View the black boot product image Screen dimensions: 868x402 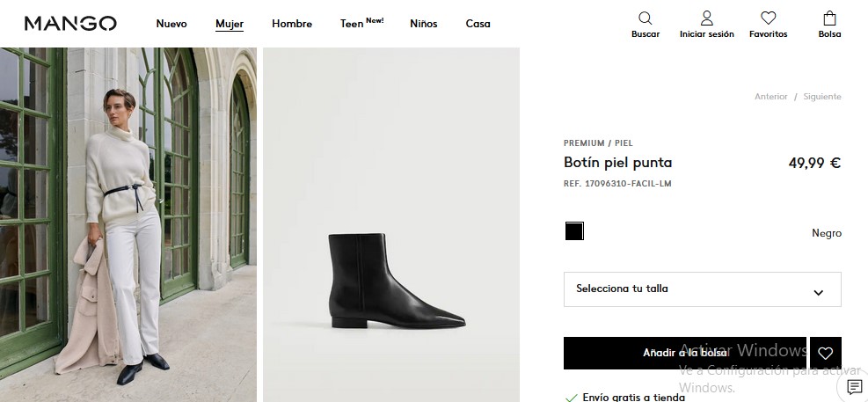coord(390,281)
